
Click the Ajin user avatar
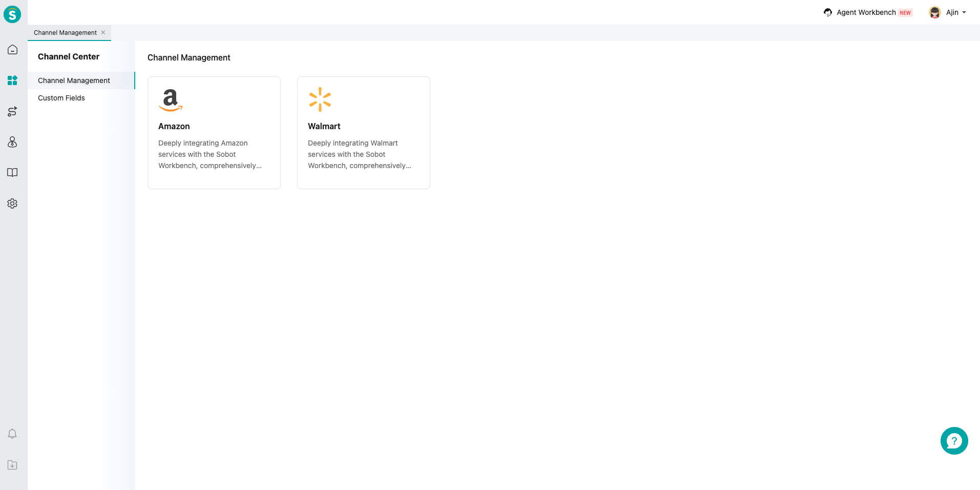coord(935,12)
